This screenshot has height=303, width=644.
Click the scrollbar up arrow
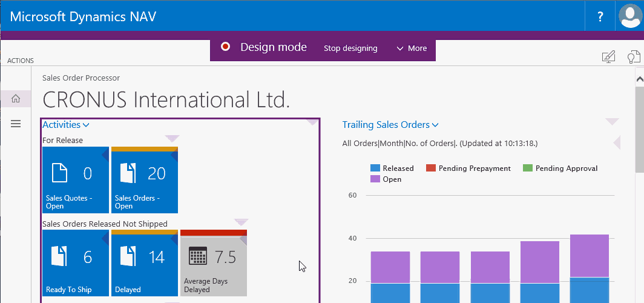(x=639, y=79)
